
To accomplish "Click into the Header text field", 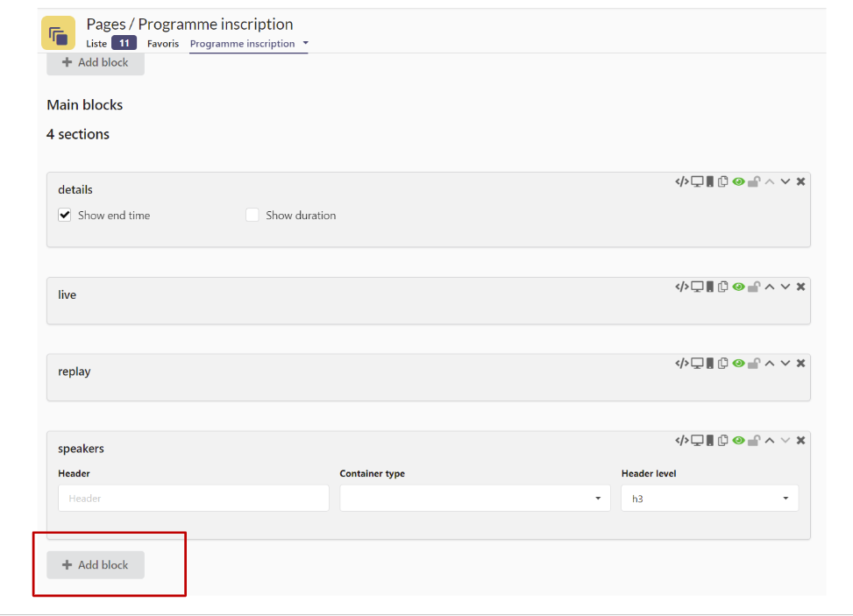I will point(193,498).
